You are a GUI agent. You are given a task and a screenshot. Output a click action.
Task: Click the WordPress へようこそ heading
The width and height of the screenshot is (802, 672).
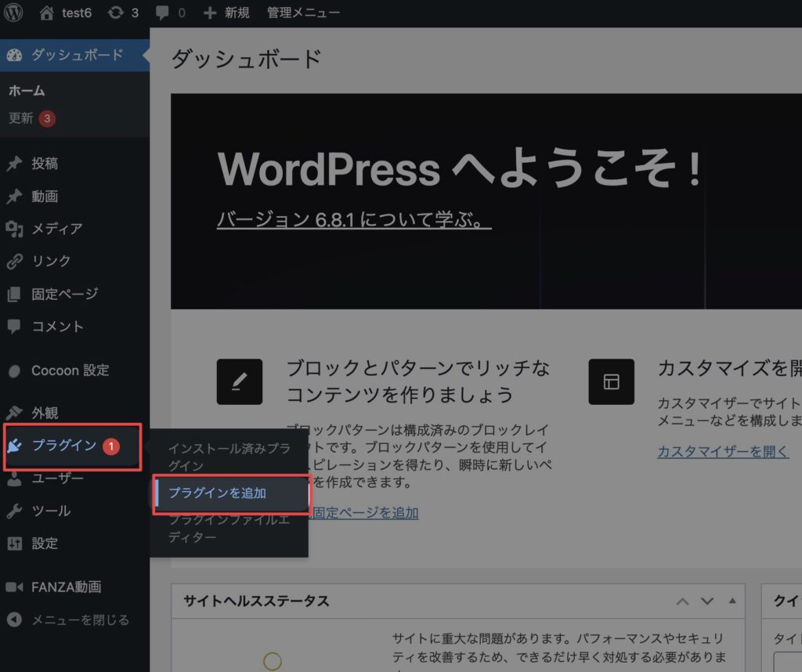pos(459,168)
